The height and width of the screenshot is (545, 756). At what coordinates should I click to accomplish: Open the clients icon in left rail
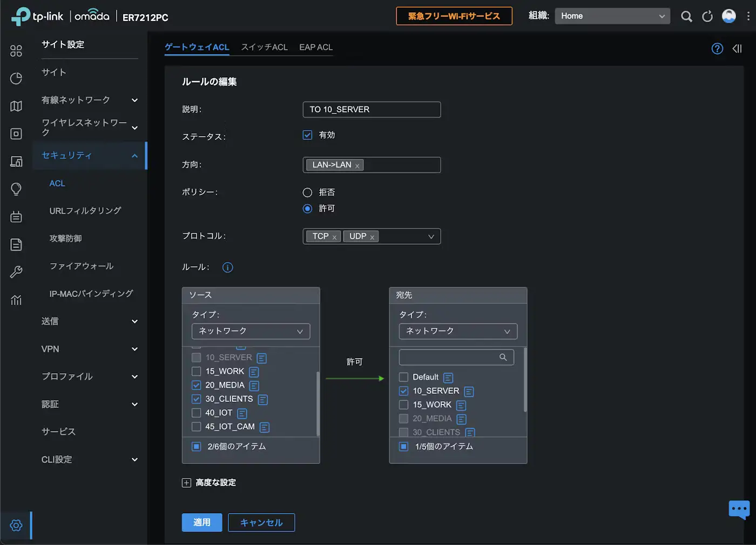(16, 161)
